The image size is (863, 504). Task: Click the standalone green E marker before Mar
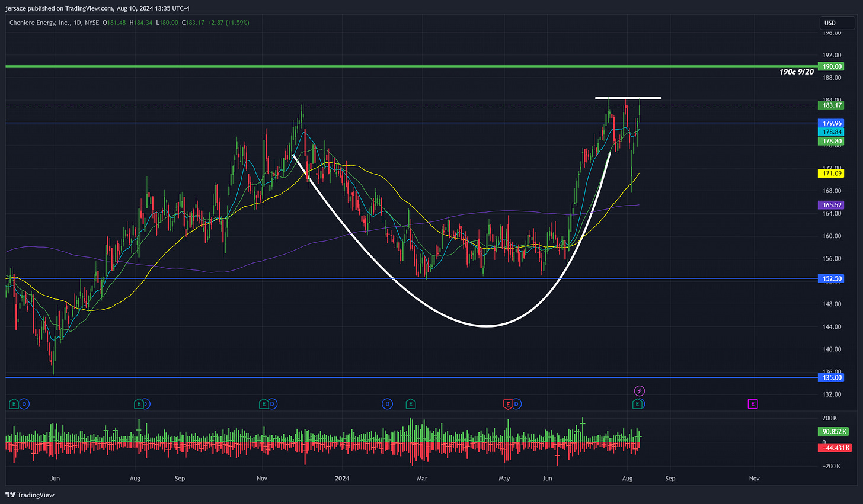pos(410,404)
